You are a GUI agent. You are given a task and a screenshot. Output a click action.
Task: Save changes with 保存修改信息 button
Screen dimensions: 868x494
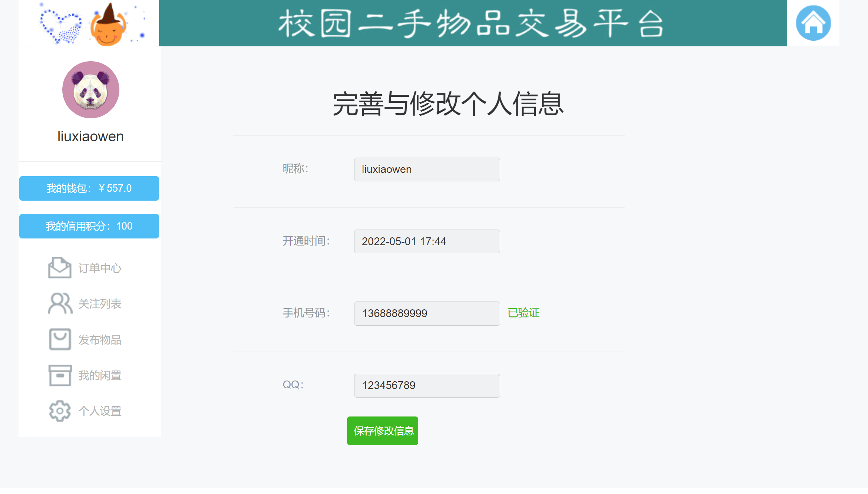[383, 431]
